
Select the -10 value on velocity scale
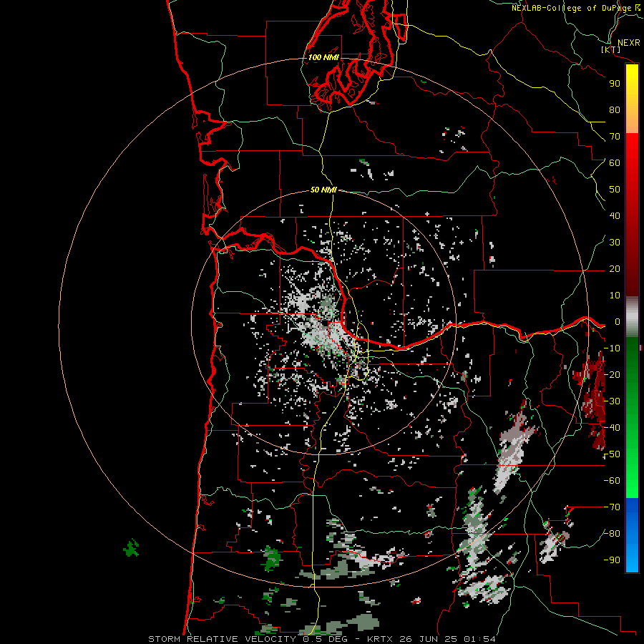coord(612,348)
